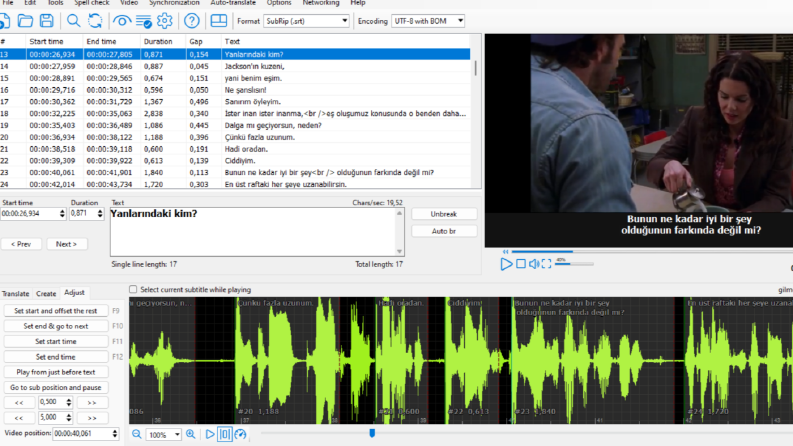
Task: Click the Set end time button
Action: (56, 356)
